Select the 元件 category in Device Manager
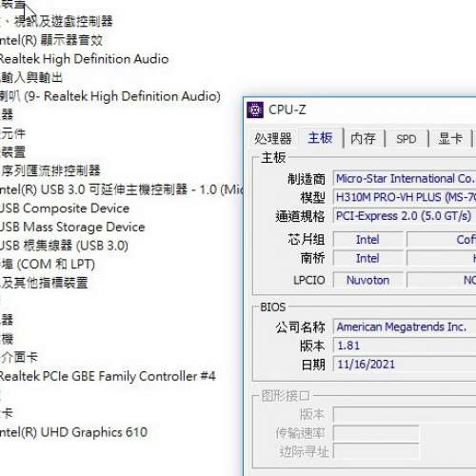Viewport: 476px width, 476px height. point(12,133)
